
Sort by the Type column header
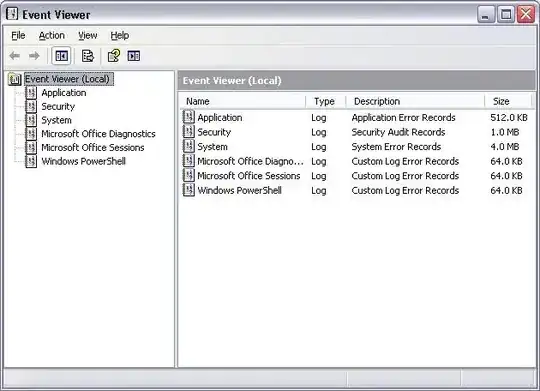click(x=326, y=101)
